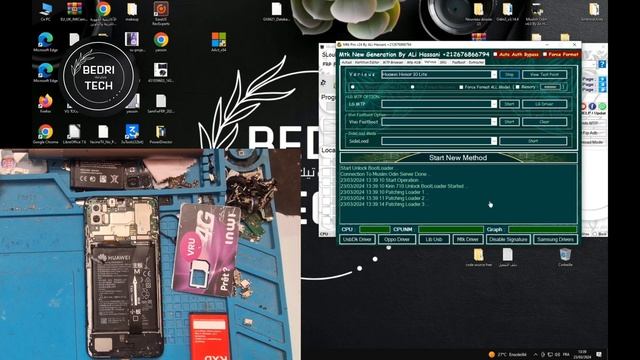Check the Remory checkbox
This screenshot has height=360, width=640.
point(518,87)
